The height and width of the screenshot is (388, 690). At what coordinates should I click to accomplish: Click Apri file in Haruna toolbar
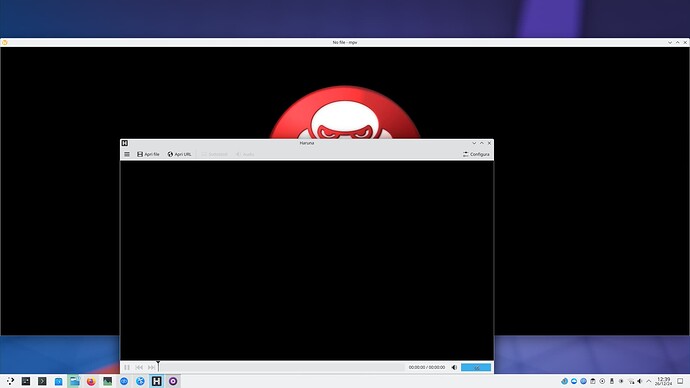148,154
